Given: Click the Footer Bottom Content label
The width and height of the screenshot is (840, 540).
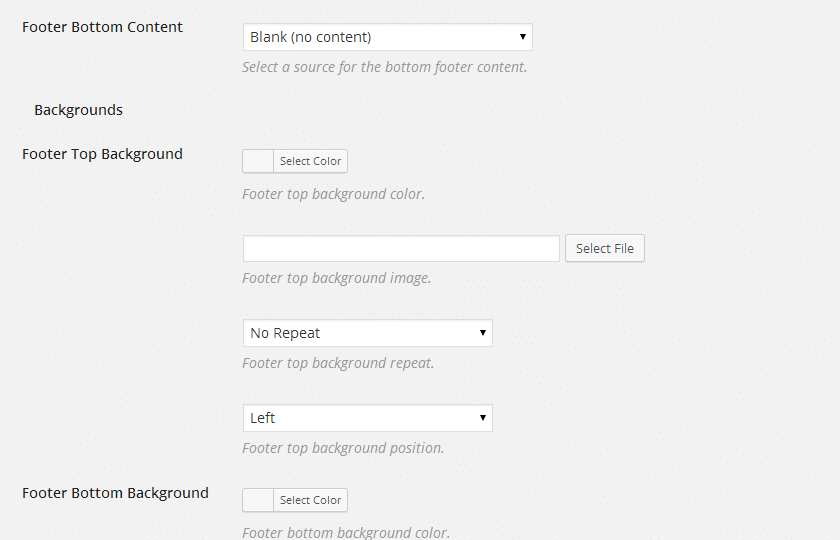Looking at the screenshot, I should (102, 27).
